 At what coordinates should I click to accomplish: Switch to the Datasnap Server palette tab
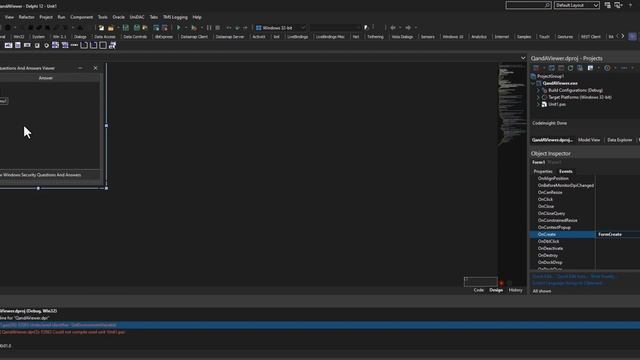pyautogui.click(x=230, y=37)
